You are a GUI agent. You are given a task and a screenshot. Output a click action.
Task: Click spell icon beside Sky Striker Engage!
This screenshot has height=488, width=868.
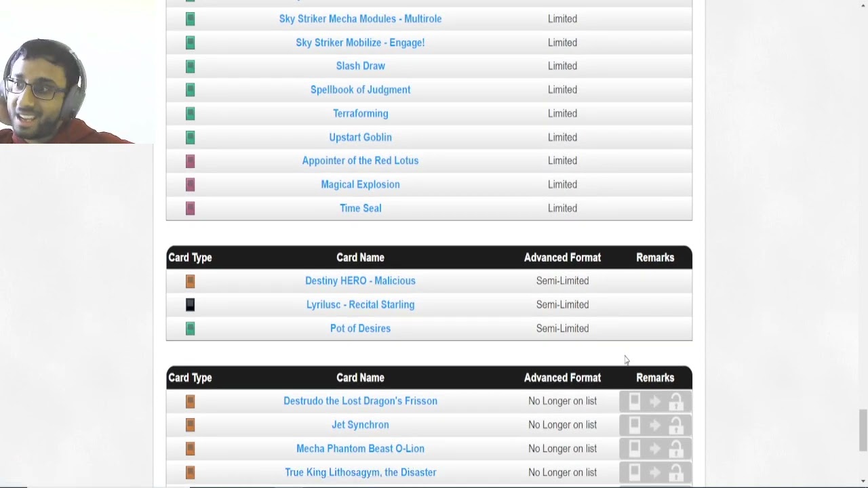pyautogui.click(x=190, y=43)
